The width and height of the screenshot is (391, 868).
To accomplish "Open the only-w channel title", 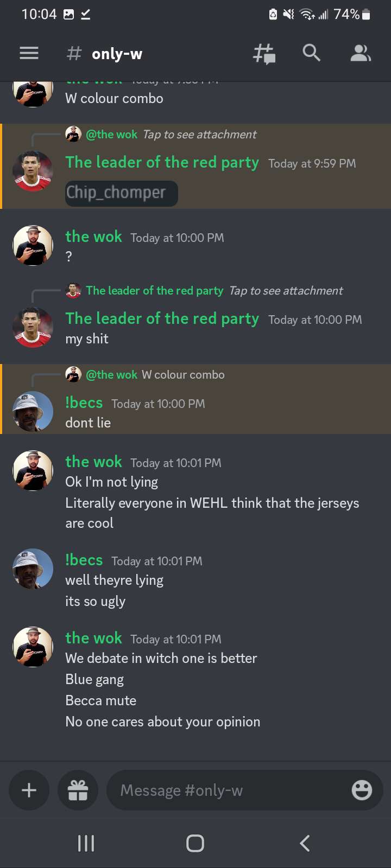I will point(117,54).
